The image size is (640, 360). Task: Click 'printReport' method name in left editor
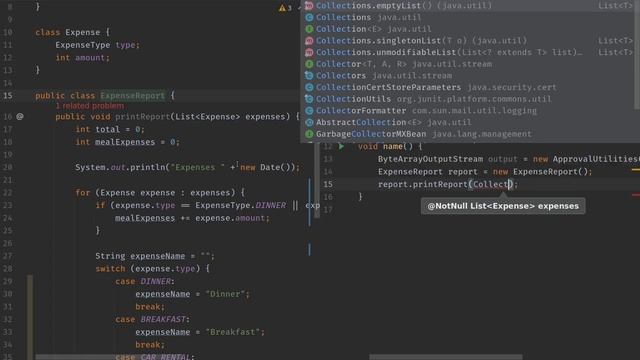click(x=142, y=117)
